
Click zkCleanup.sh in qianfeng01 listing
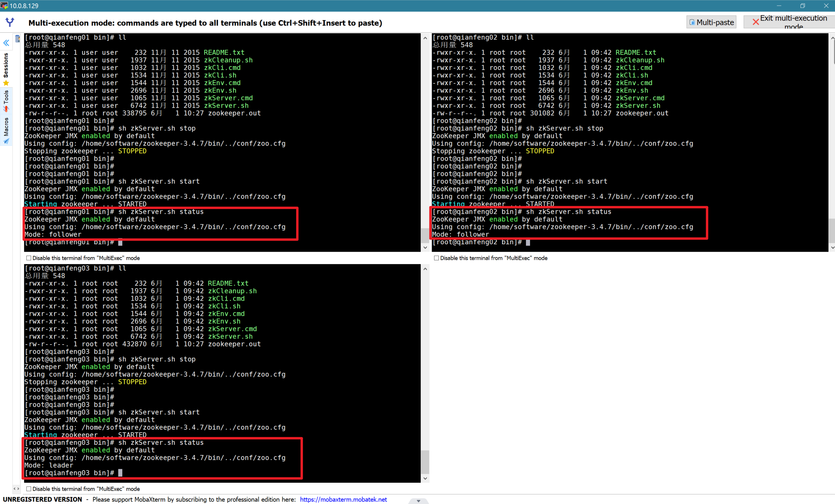click(x=228, y=60)
